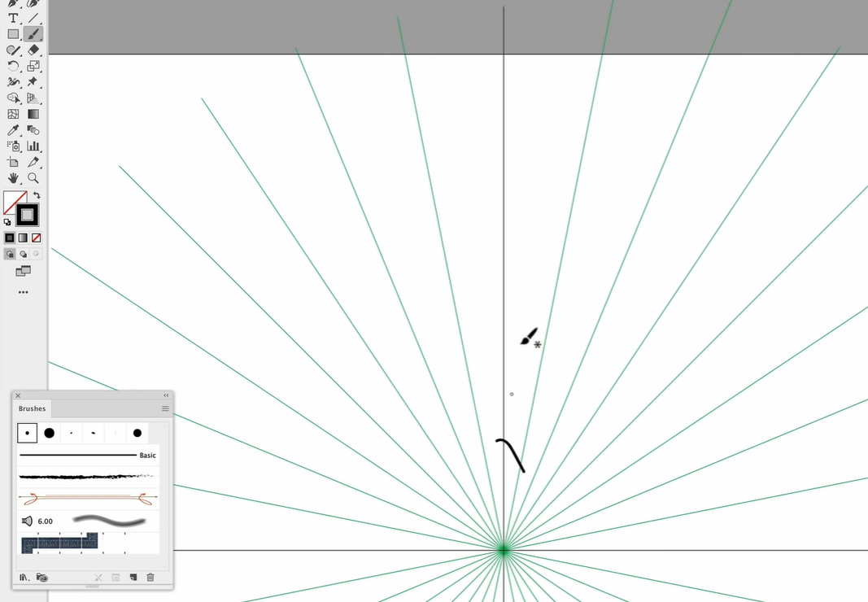Delete the selected brush with the trash icon
Screen dimensions: 868x602
point(150,578)
